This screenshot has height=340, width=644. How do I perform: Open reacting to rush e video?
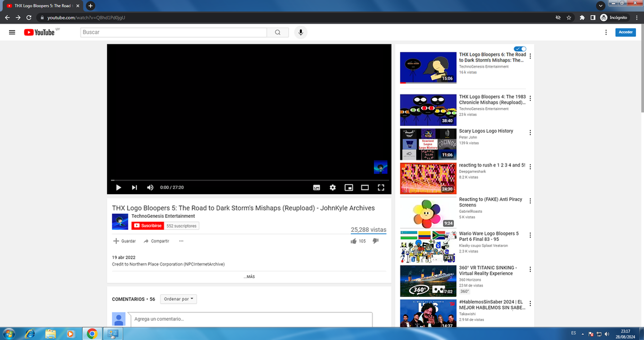[x=492, y=165]
